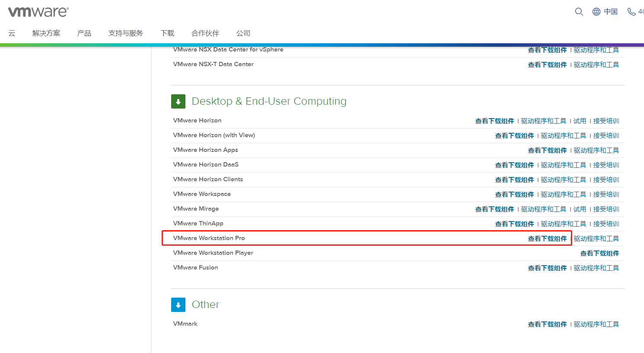644x353 pixels.
Task: Click 驱动程序和工具 for VMware Horizon
Action: coord(544,121)
